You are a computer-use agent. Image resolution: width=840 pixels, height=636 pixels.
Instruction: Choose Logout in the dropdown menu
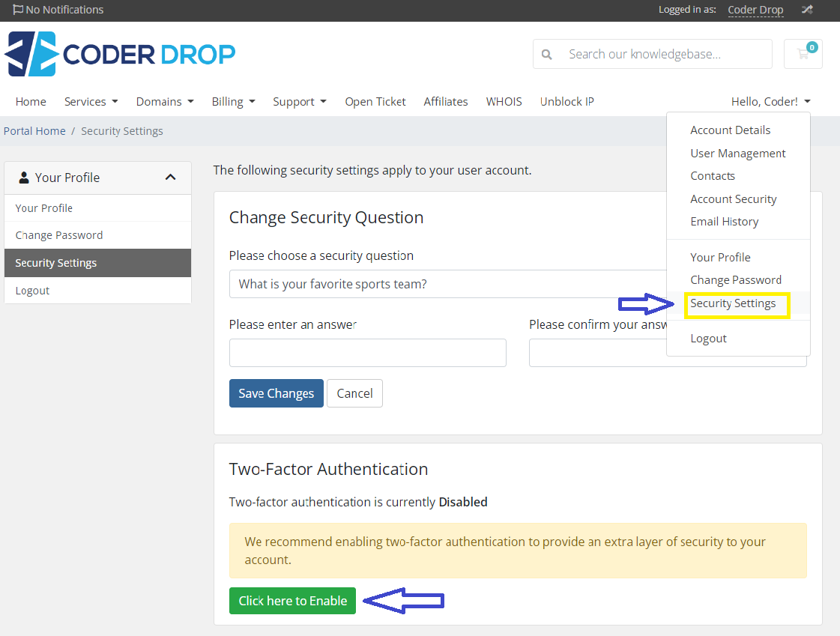tap(708, 339)
